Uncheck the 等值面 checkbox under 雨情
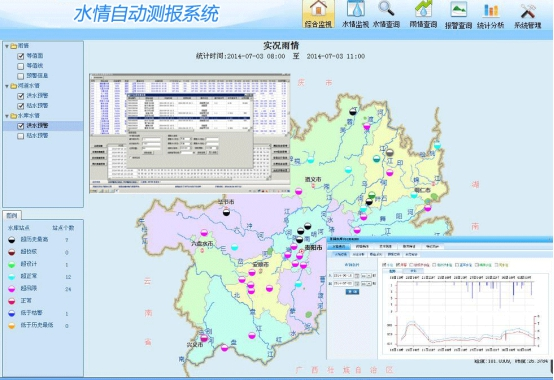 (x=20, y=56)
